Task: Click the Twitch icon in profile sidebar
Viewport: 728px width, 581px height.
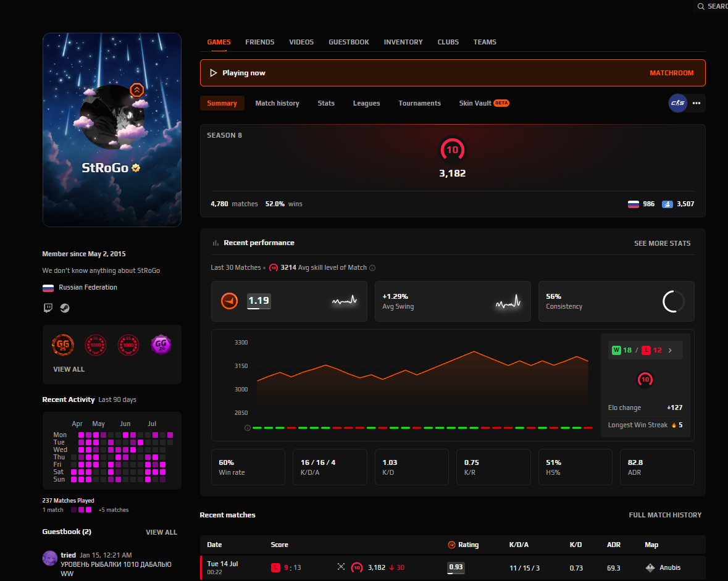Action: (x=48, y=308)
